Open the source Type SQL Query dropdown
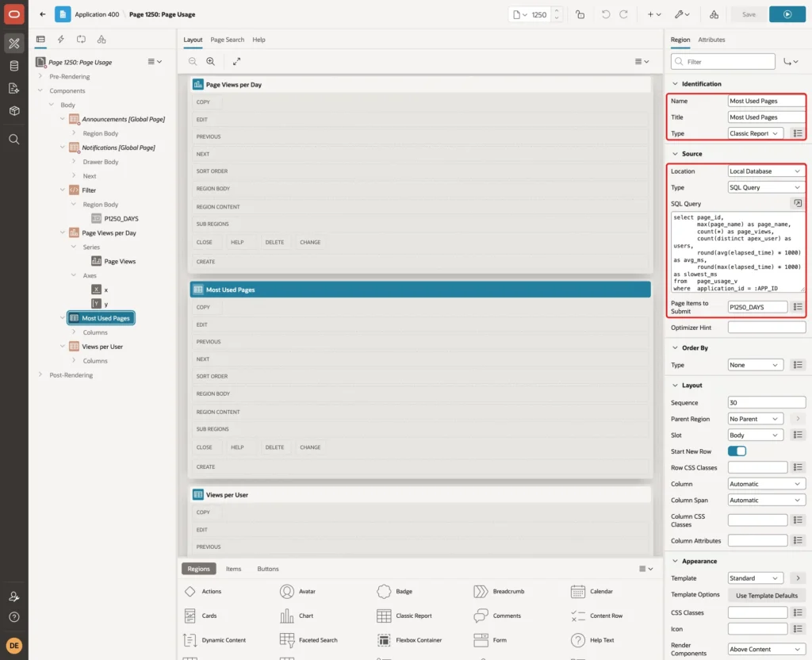This screenshot has width=812, height=660. pos(767,187)
